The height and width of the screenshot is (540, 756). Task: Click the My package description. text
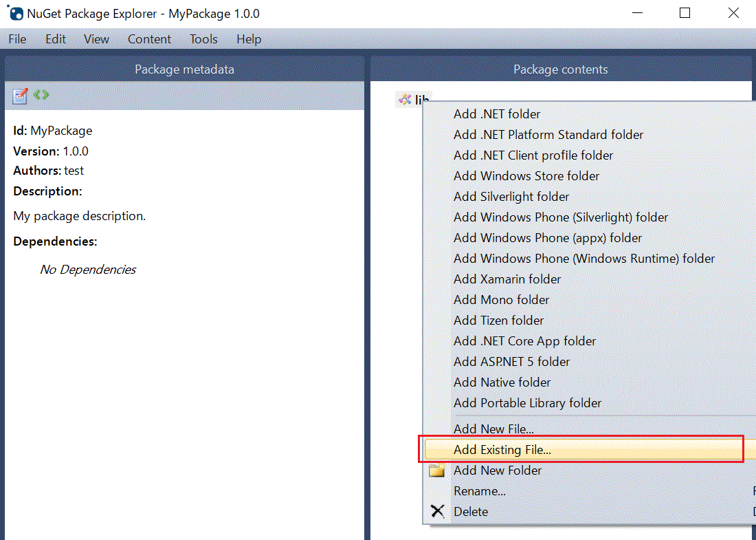[79, 216]
